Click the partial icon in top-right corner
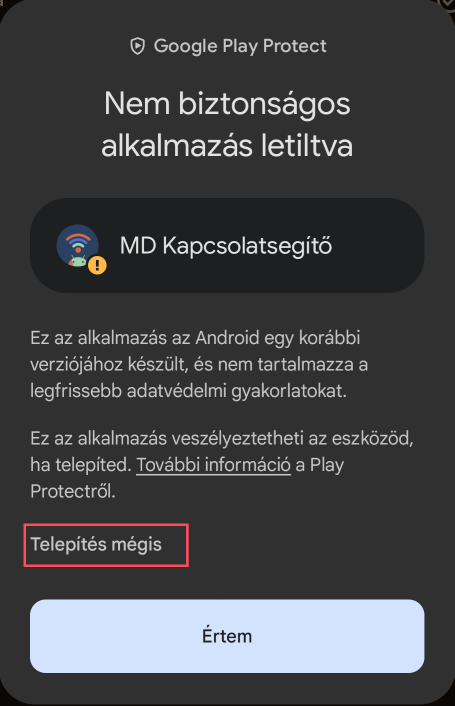 coord(446,4)
